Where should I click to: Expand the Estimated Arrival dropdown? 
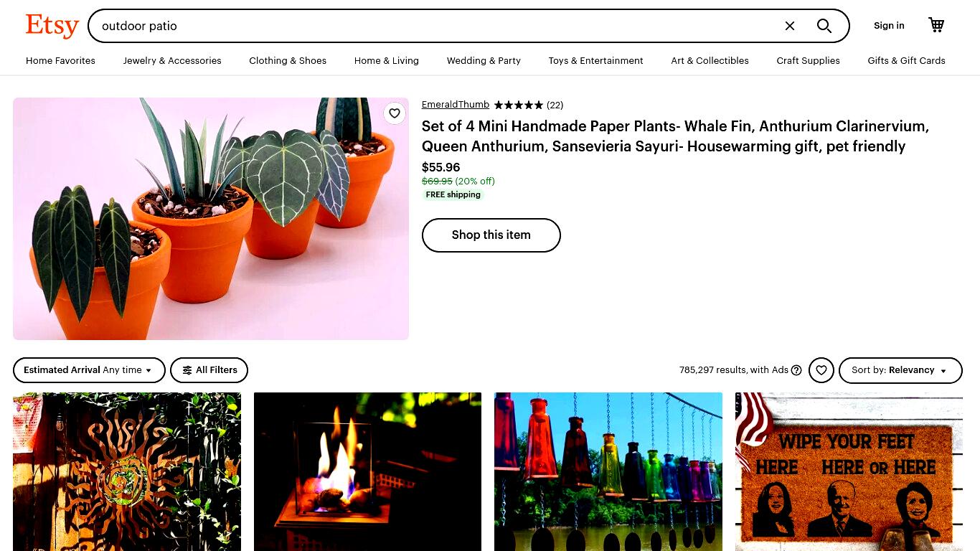tap(89, 370)
